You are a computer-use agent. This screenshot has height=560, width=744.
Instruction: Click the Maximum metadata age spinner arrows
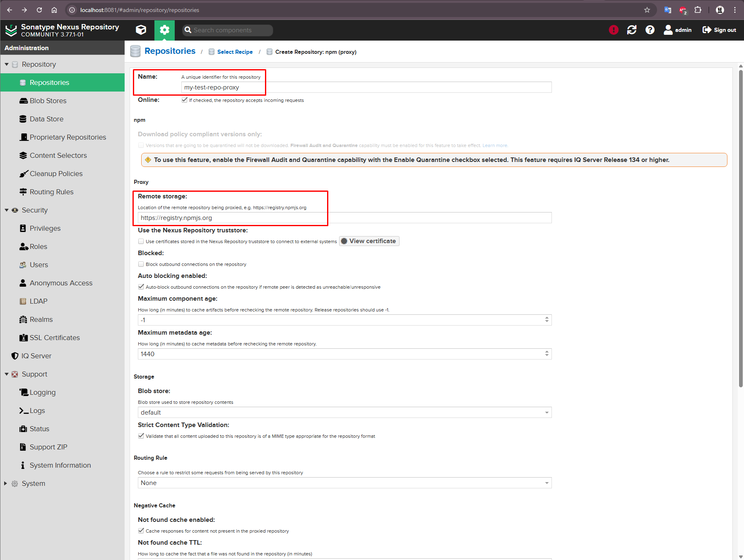coord(547,354)
